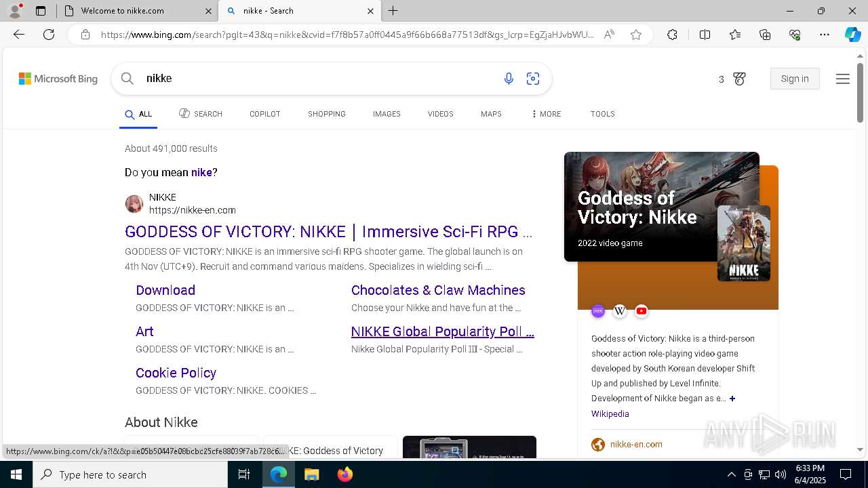Image resolution: width=868 pixels, height=488 pixels.
Task: Select the ALL results tab
Action: (x=138, y=114)
